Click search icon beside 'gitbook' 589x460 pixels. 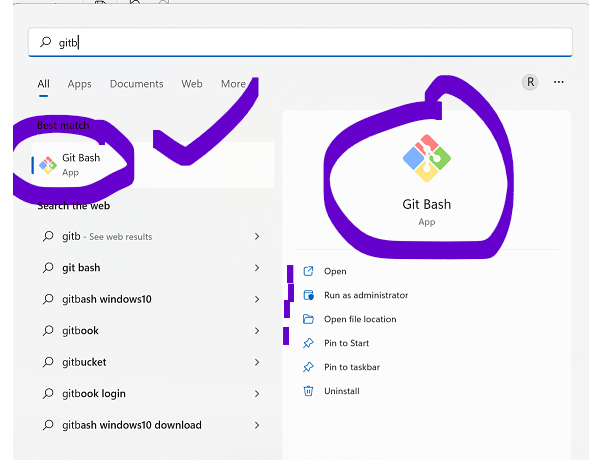(x=48, y=331)
